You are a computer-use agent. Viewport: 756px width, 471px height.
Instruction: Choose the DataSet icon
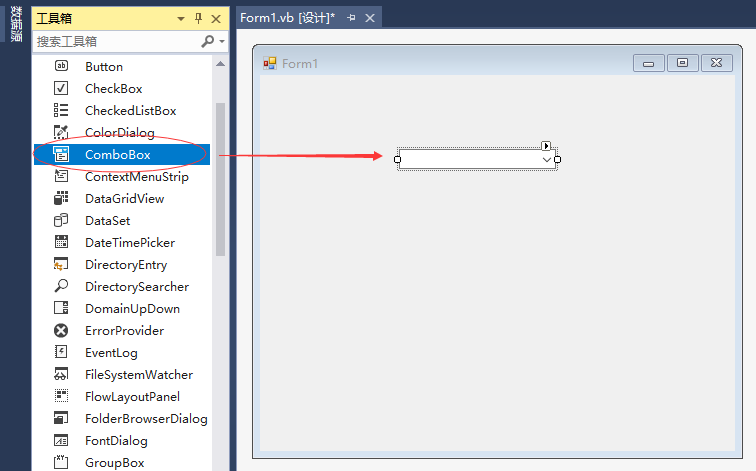(x=61, y=220)
